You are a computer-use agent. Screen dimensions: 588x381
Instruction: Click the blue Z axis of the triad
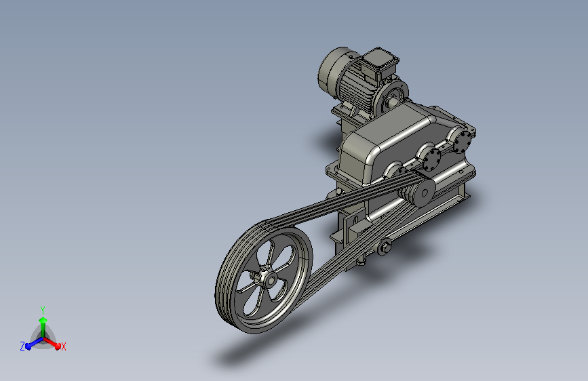(x=34, y=343)
